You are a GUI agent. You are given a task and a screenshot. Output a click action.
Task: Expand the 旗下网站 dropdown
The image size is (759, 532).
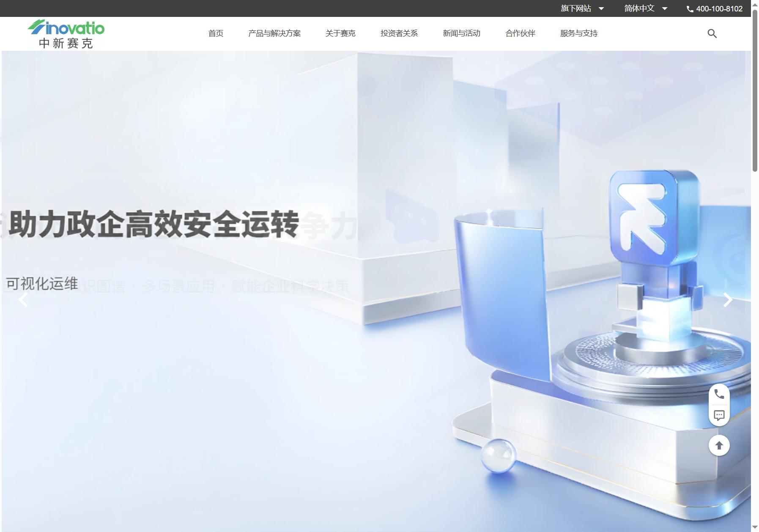pos(582,8)
